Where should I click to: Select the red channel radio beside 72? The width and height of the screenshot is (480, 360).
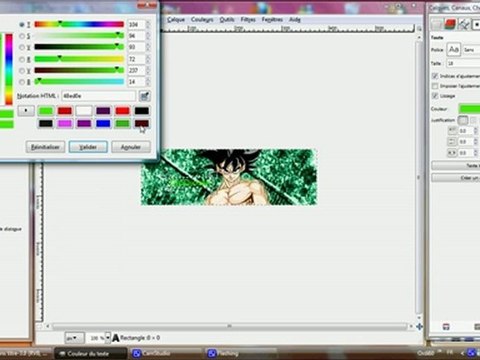(x=22, y=59)
